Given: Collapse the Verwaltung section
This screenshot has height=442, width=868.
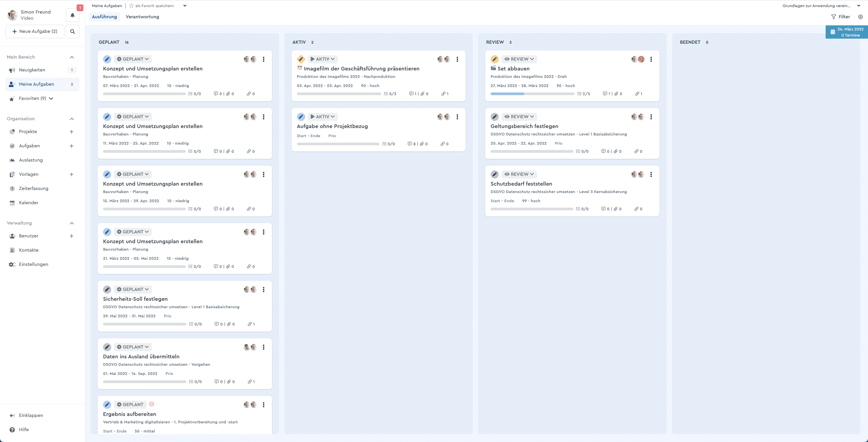Looking at the screenshot, I should (x=72, y=223).
